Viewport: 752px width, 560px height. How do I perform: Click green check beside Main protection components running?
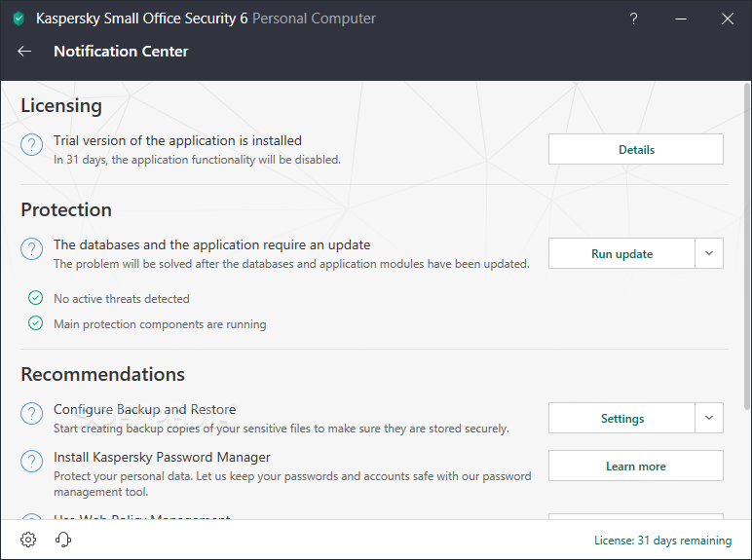tap(35, 323)
